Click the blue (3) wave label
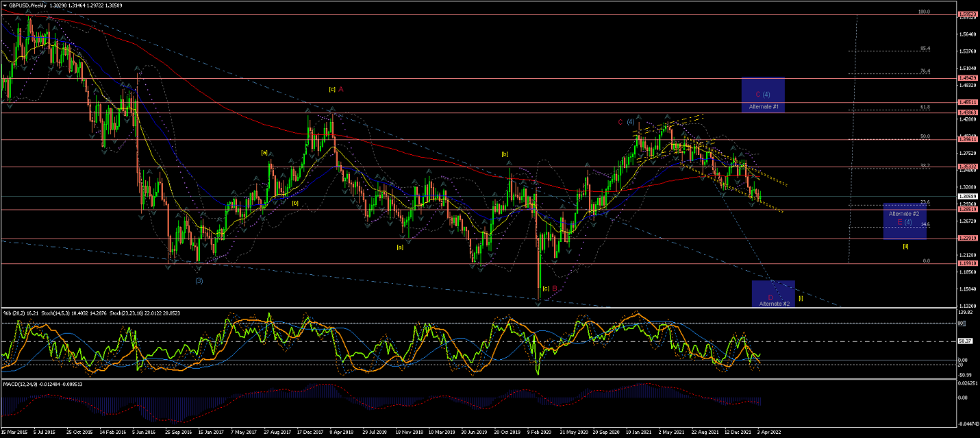 (x=199, y=280)
